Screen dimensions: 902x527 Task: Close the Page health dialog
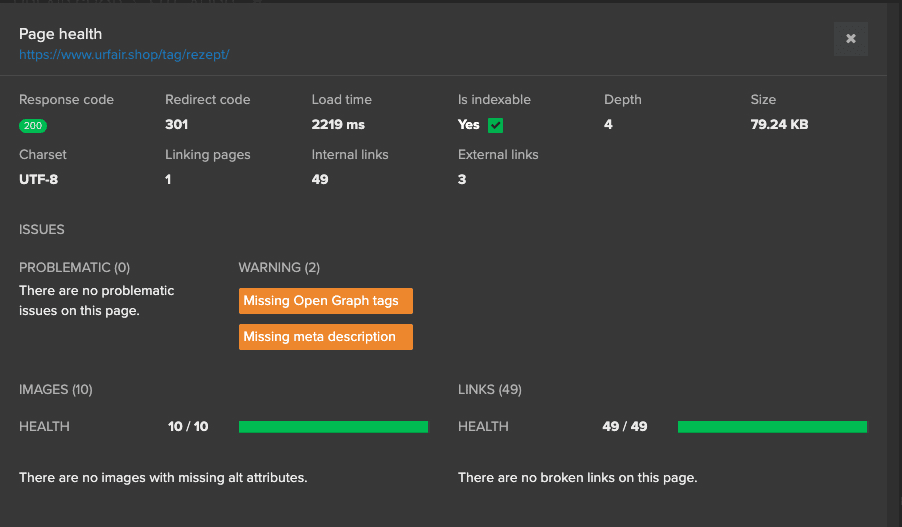(850, 39)
